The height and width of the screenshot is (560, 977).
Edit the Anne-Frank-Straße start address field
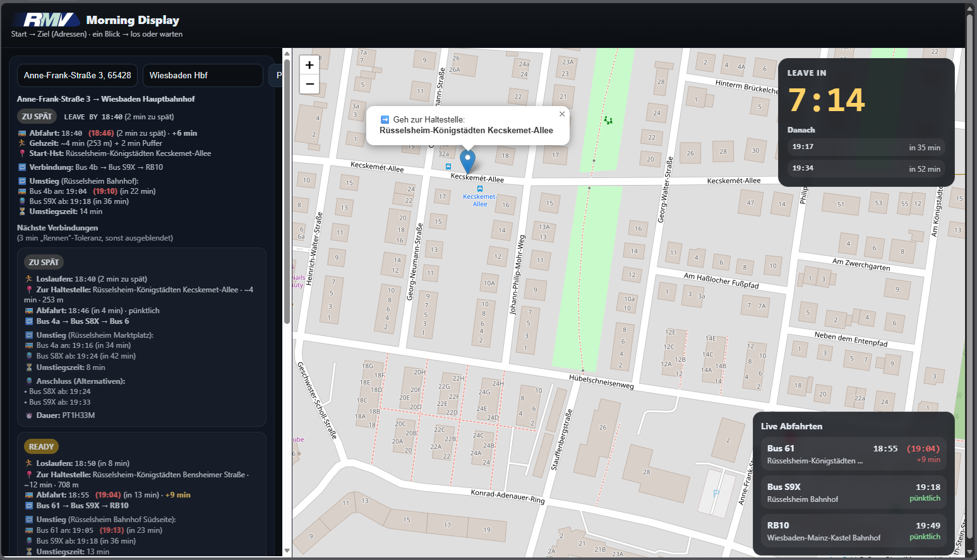point(77,75)
